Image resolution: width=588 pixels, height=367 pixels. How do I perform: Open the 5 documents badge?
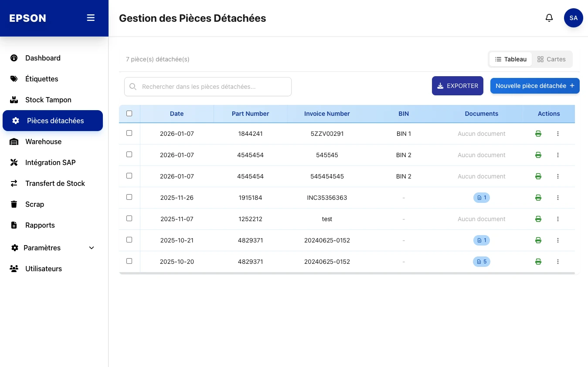coord(482,262)
